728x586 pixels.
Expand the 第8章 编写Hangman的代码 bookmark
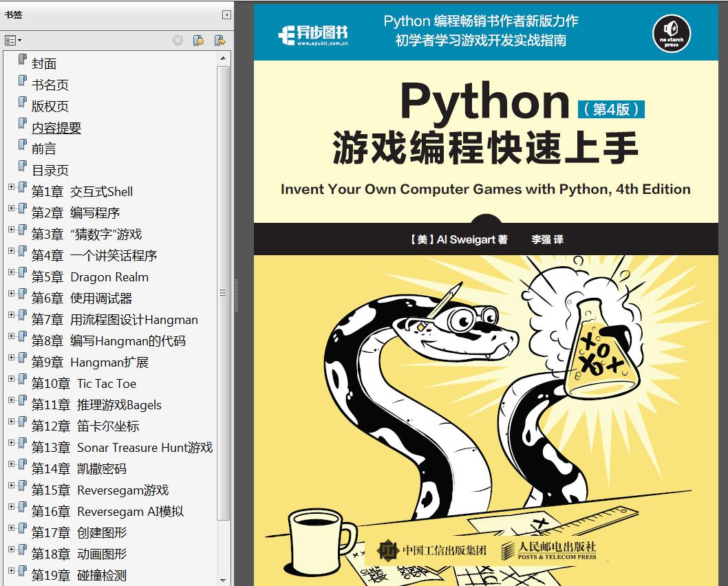click(12, 336)
